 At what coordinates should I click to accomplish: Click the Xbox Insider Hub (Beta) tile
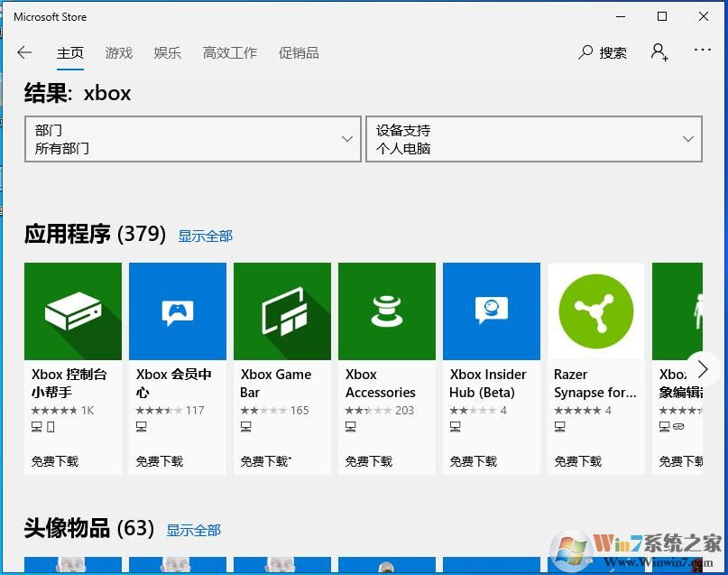pos(491,311)
